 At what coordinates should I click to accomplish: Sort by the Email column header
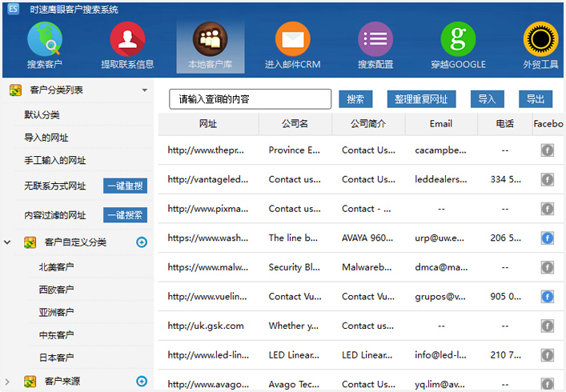[x=440, y=124]
